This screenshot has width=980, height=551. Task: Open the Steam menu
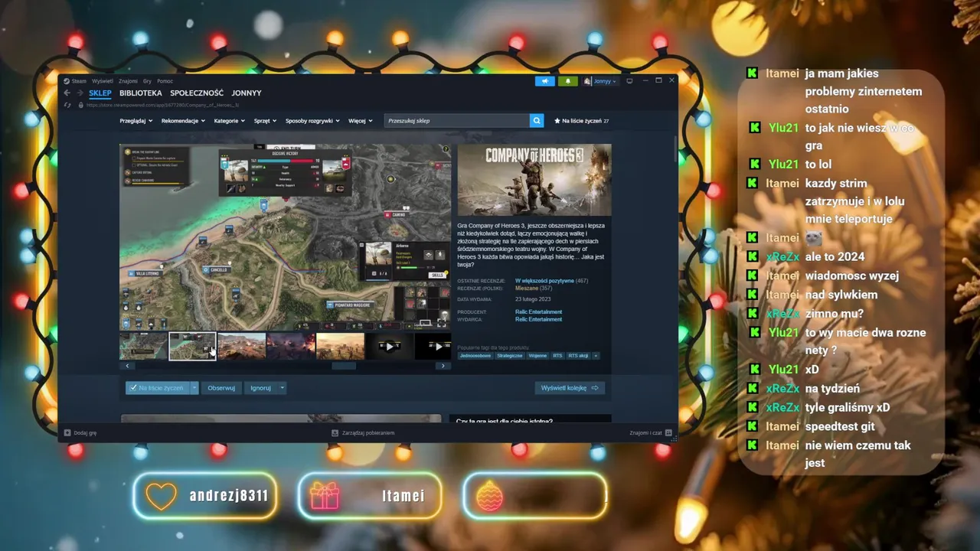pos(79,81)
